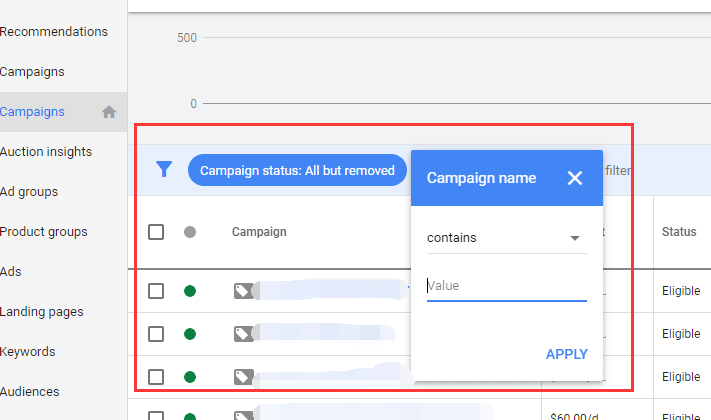Click the green status dot in second row
Image resolution: width=711 pixels, height=420 pixels.
(190, 334)
